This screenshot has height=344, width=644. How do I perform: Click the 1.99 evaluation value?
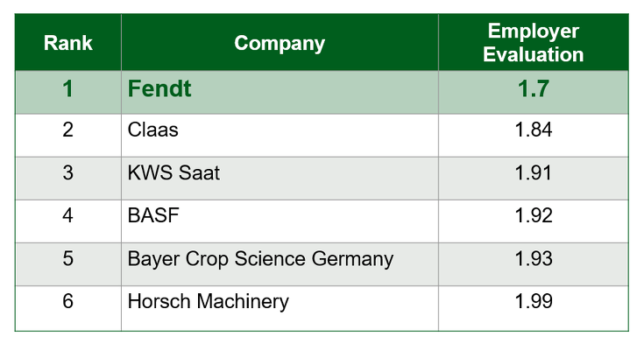click(533, 301)
